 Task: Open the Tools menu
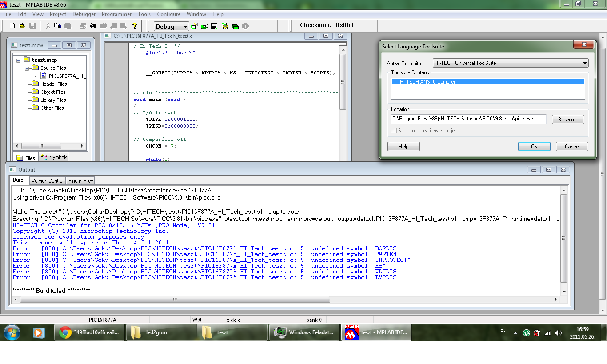click(144, 14)
